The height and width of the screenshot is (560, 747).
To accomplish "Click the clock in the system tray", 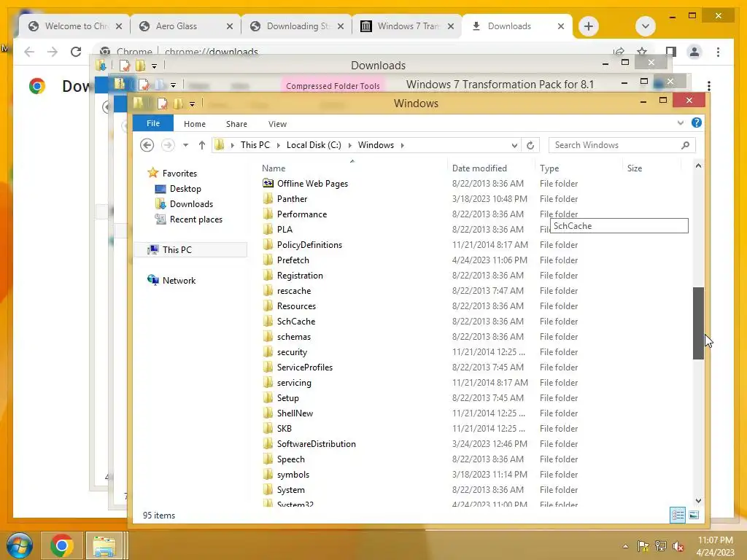I will coord(715,546).
